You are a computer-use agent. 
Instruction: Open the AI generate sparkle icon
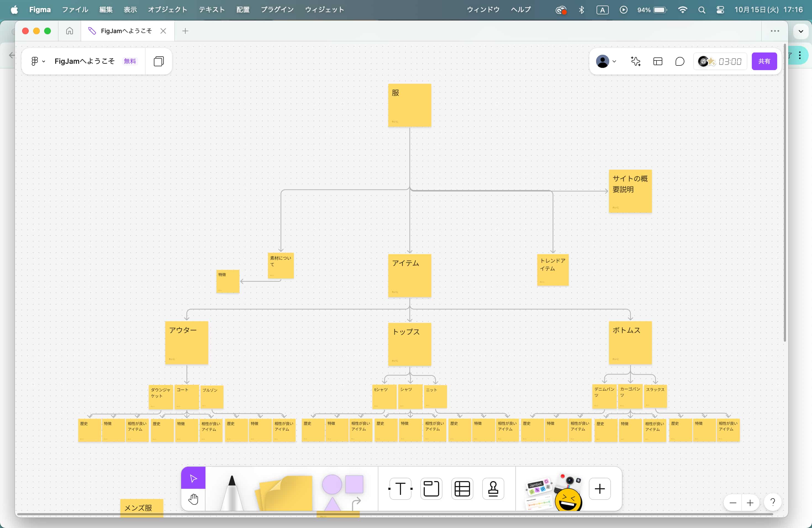click(x=635, y=61)
